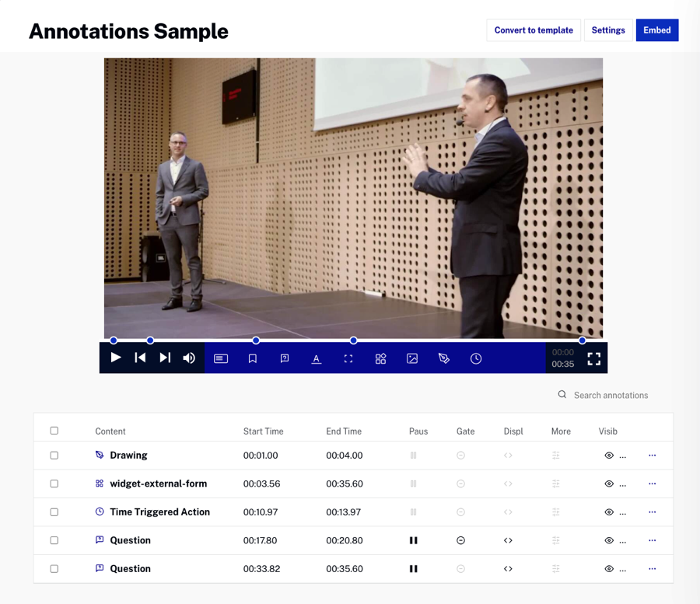Open the more options menu for widget-external-form
The height and width of the screenshot is (604, 700).
(652, 484)
